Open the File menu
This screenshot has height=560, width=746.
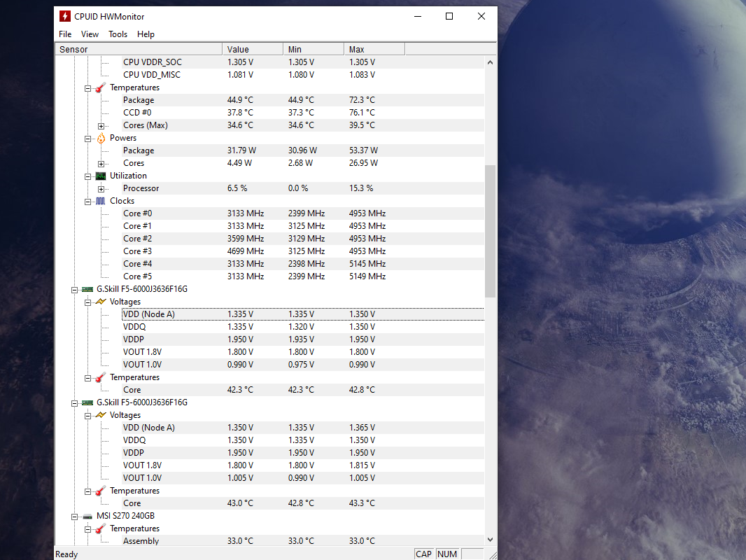(65, 34)
